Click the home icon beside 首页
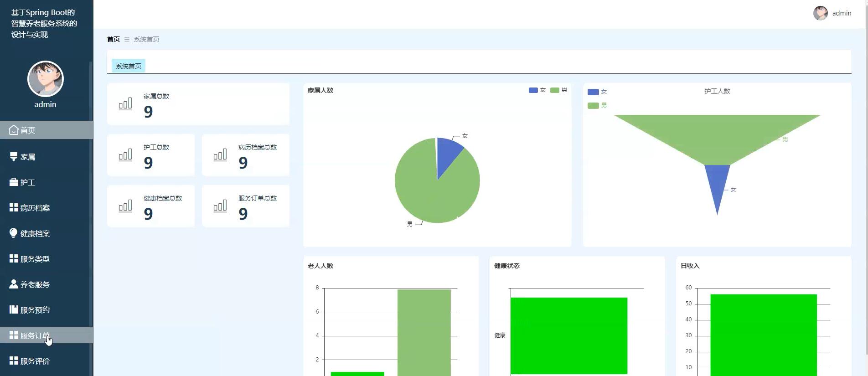This screenshot has height=376, width=868. (x=14, y=130)
